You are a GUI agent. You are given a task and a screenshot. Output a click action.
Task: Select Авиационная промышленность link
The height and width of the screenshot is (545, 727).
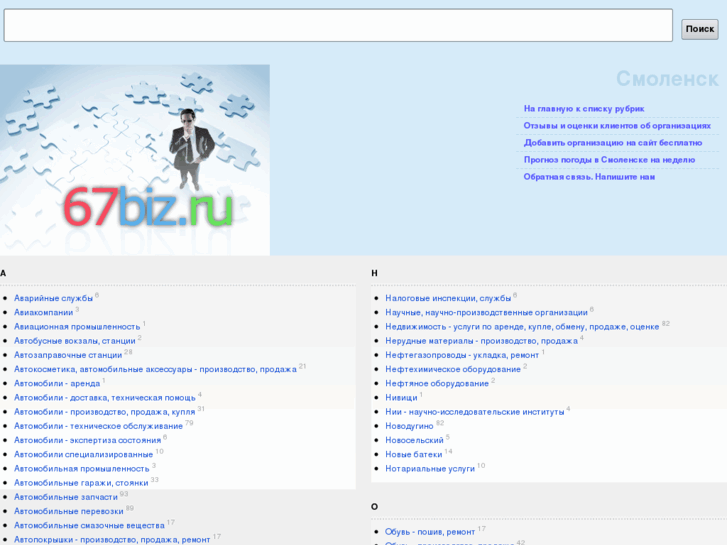coord(77,327)
